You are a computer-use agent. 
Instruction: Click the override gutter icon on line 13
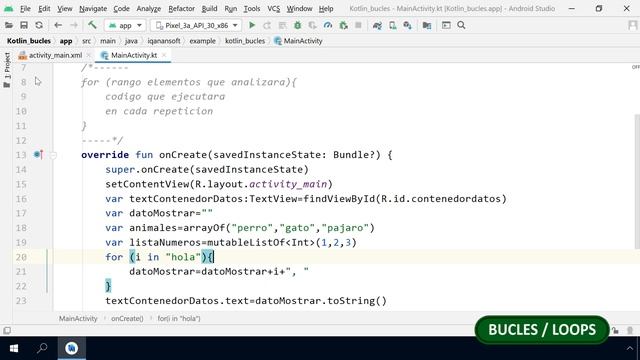(38, 155)
